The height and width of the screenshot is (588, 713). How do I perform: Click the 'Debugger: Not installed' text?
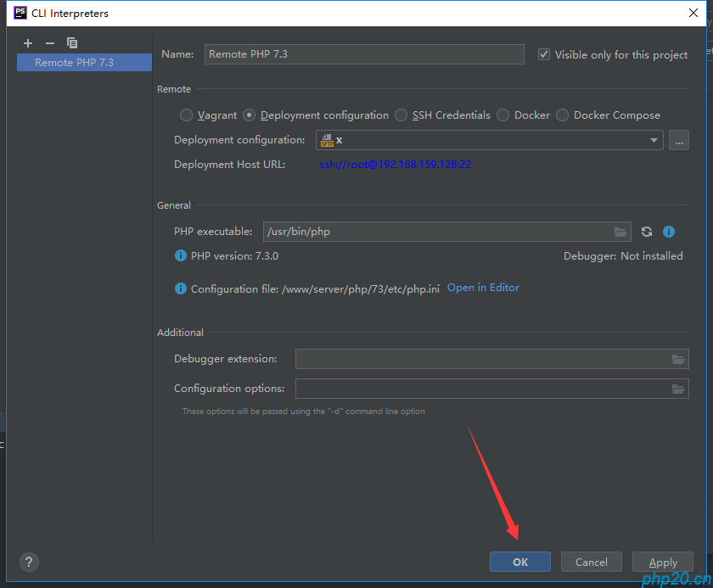623,256
